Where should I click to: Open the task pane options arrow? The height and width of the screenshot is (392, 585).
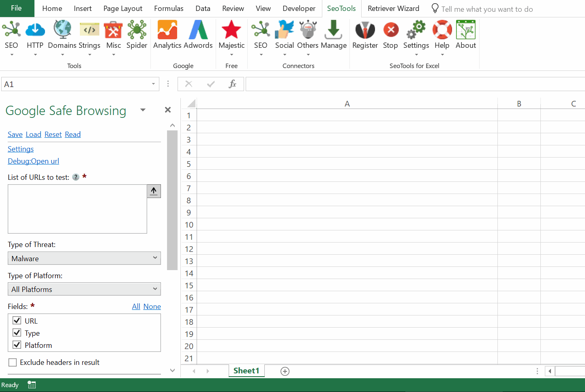click(x=143, y=110)
